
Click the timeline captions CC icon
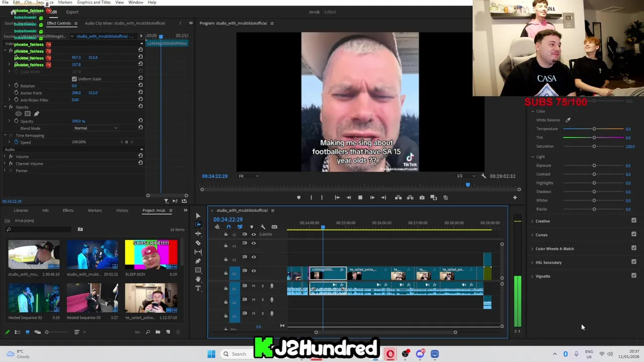coord(274,227)
